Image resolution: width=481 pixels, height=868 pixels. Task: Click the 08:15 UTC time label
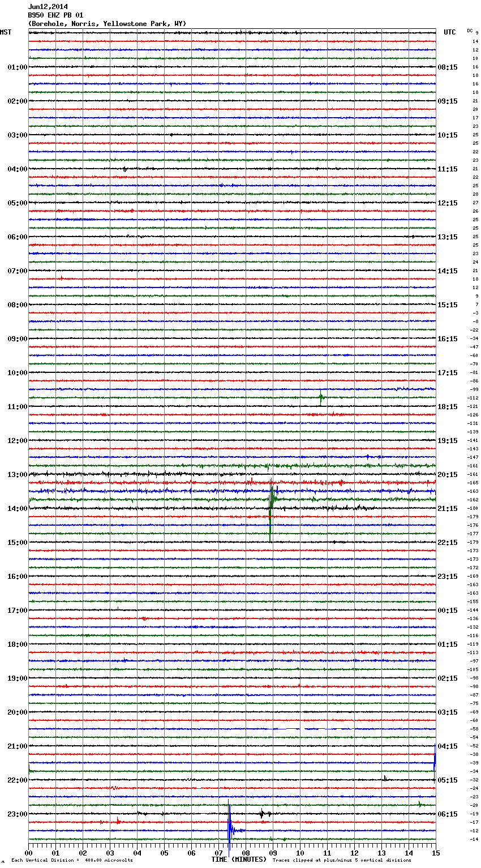[x=448, y=67]
